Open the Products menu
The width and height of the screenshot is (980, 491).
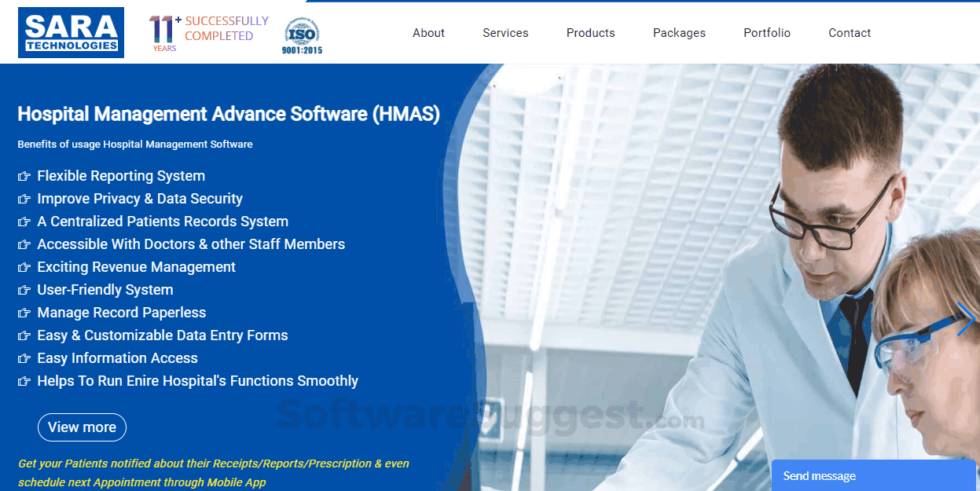[x=591, y=33]
